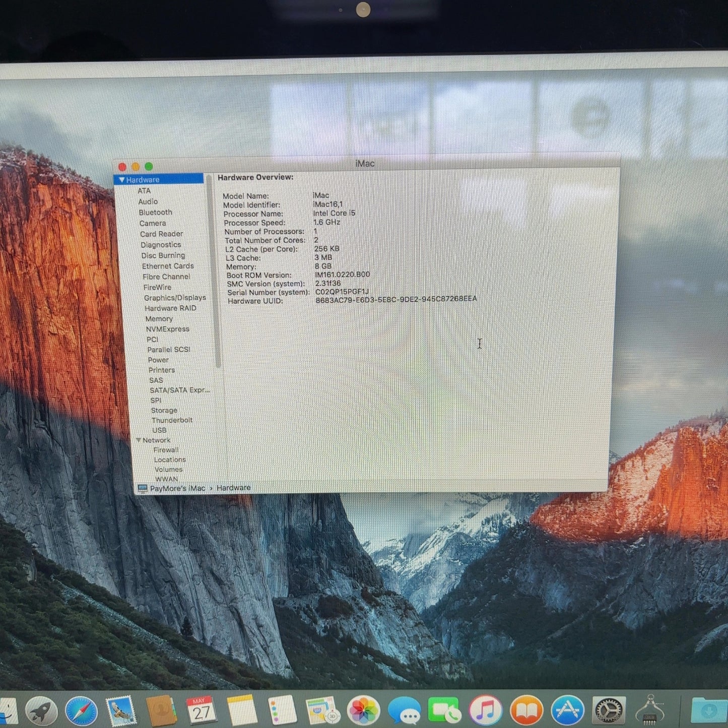Click the iMac16,1 model identifier value

tap(327, 204)
